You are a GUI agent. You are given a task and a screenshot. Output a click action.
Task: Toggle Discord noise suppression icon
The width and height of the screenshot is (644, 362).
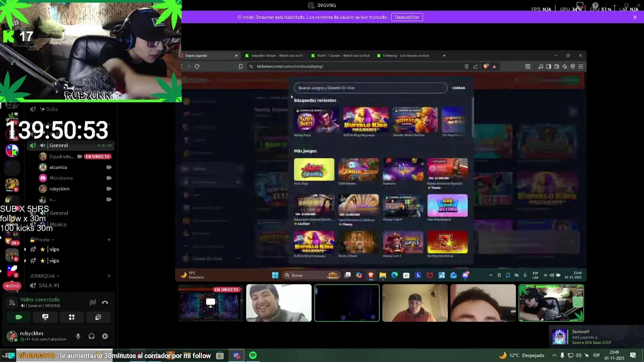point(93,302)
